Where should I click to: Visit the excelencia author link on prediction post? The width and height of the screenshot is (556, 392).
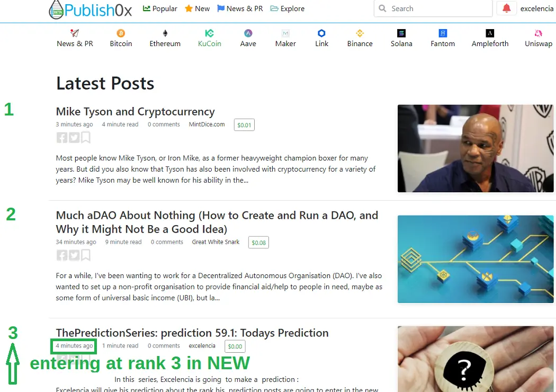click(x=202, y=345)
